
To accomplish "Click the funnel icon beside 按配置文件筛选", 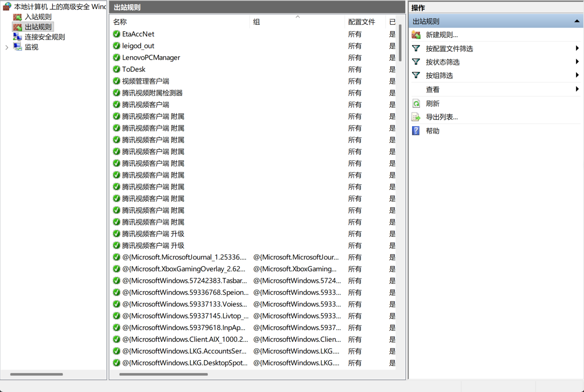I will (416, 48).
